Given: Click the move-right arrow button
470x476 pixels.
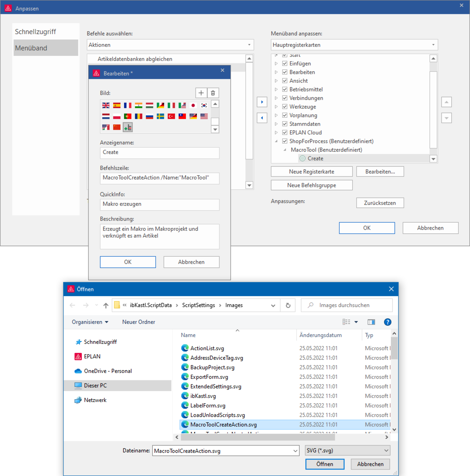Looking at the screenshot, I should pyautogui.click(x=262, y=102).
